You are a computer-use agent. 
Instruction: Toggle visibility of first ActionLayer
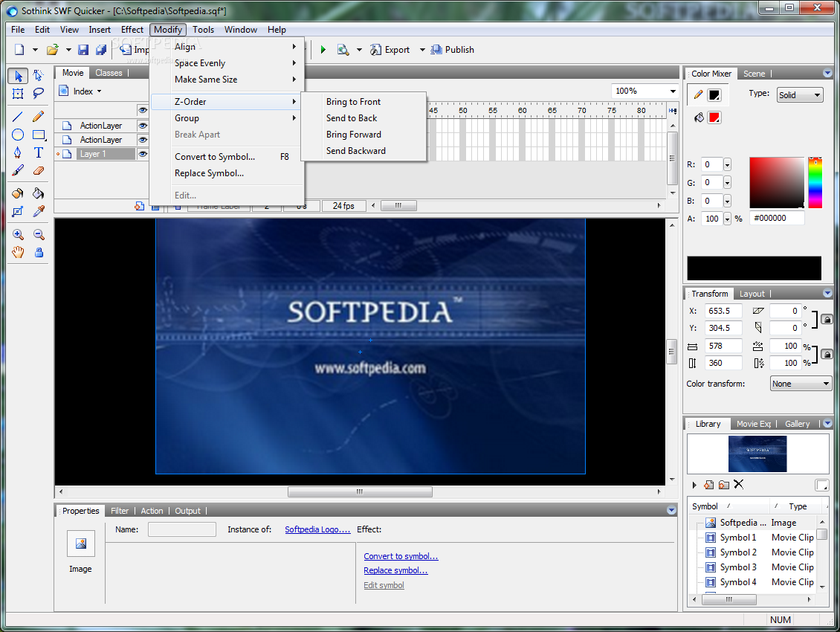click(x=143, y=126)
